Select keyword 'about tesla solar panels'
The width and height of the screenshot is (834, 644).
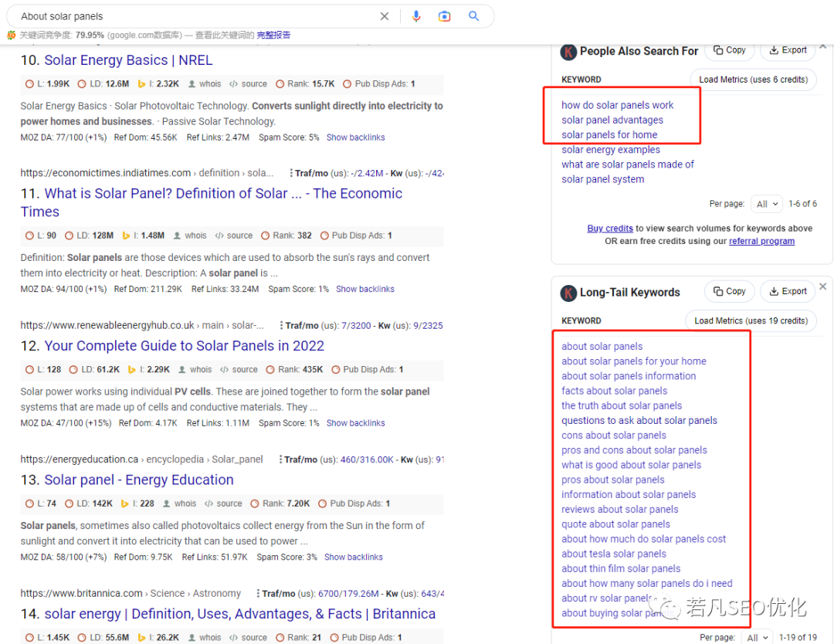[x=614, y=554]
